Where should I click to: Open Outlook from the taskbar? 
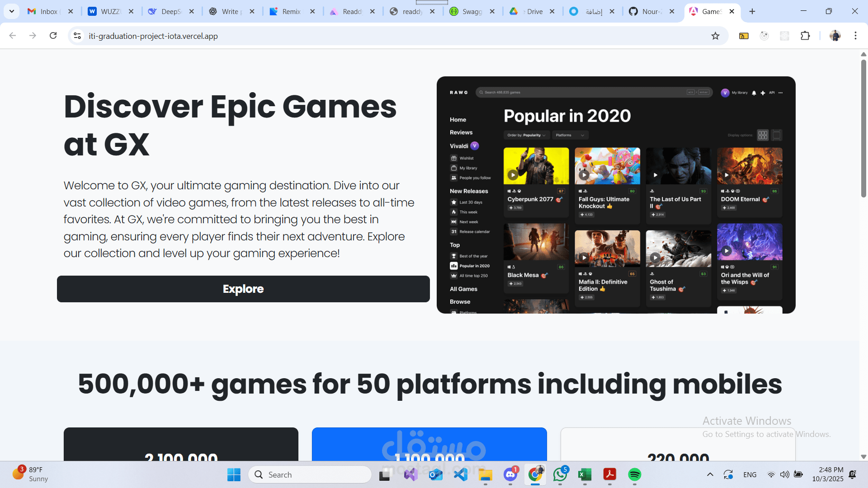(436, 474)
